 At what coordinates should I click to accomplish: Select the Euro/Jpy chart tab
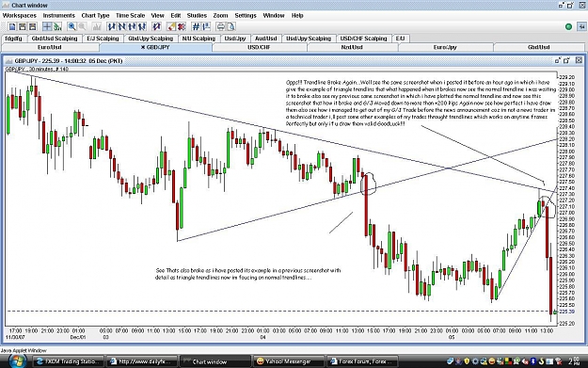[445, 47]
